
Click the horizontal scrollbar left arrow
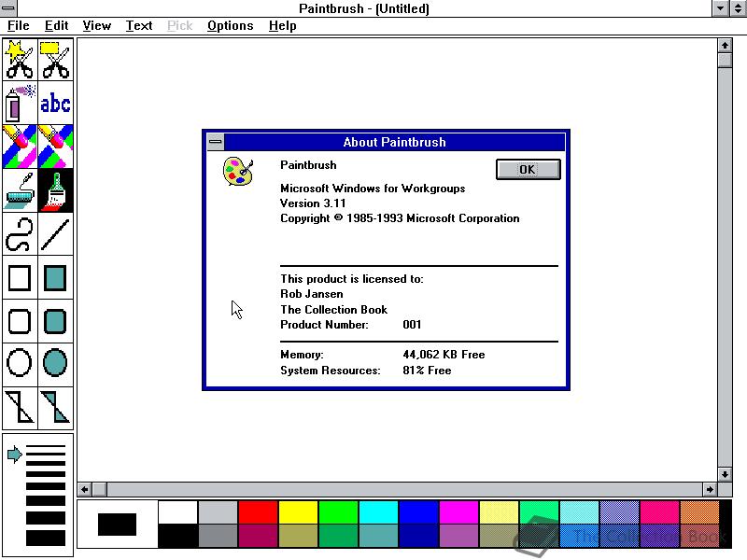point(84,489)
